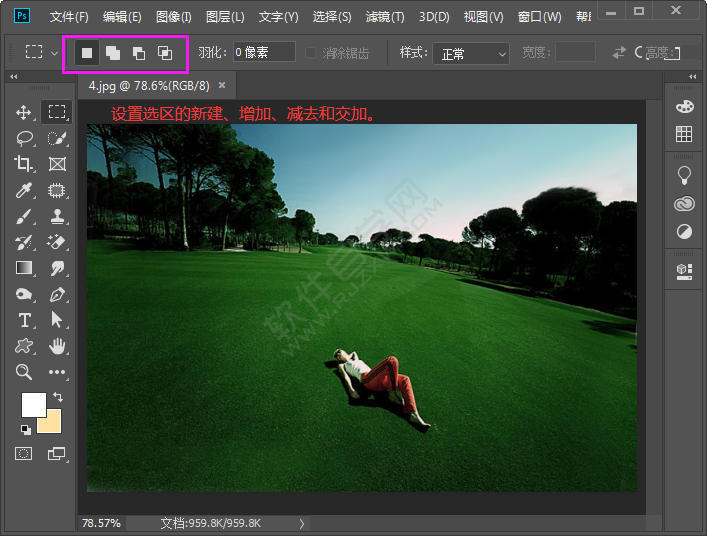Select the Horizontal Type tool
707x536 pixels.
point(24,320)
